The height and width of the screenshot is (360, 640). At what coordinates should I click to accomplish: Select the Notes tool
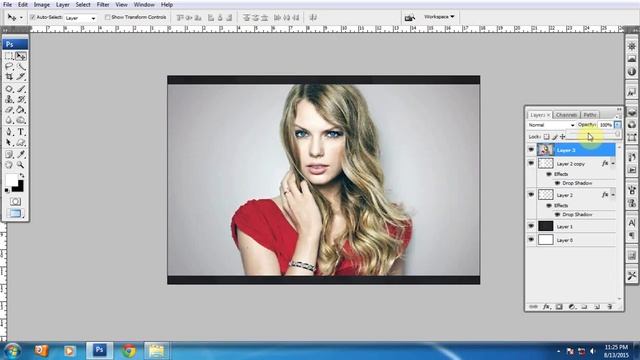(x=9, y=154)
